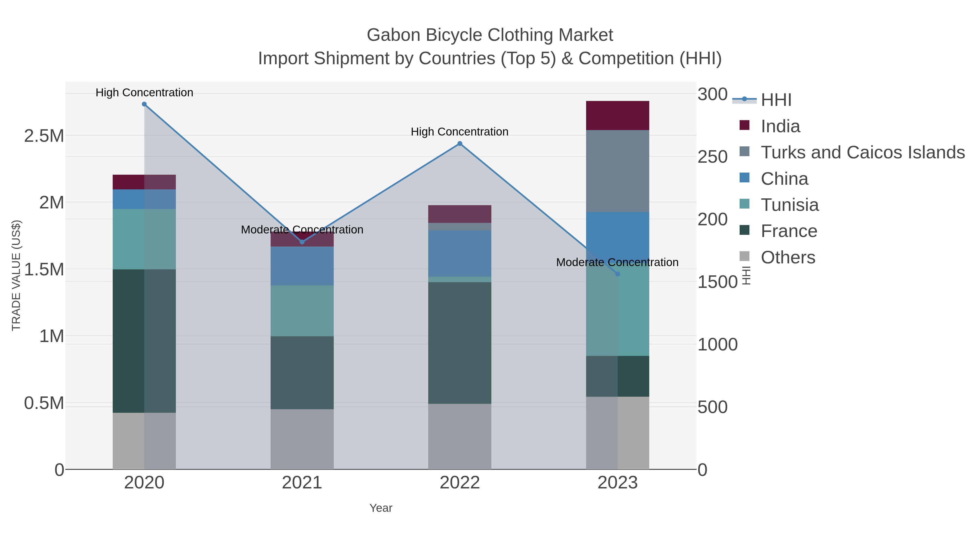
Task: Select 2023 Turks and Caicos Islands bar segment
Action: click(617, 171)
